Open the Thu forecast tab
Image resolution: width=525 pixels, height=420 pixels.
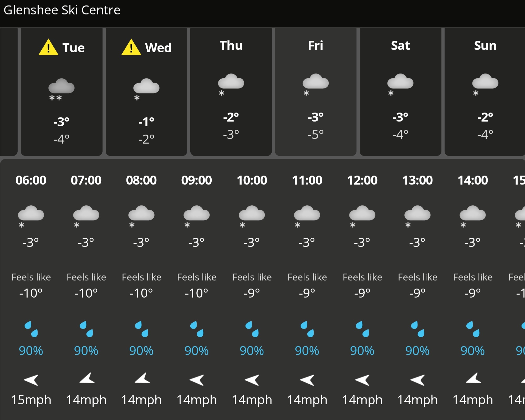(x=231, y=92)
